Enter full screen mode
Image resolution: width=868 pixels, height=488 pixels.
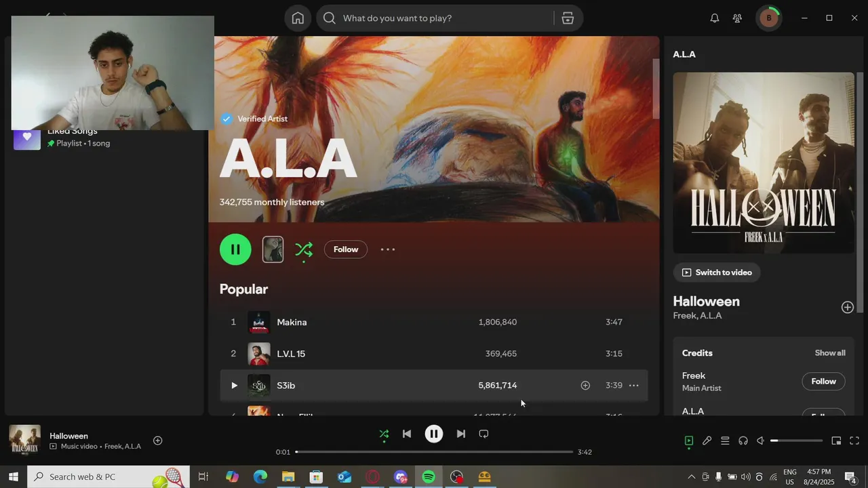tap(854, 441)
